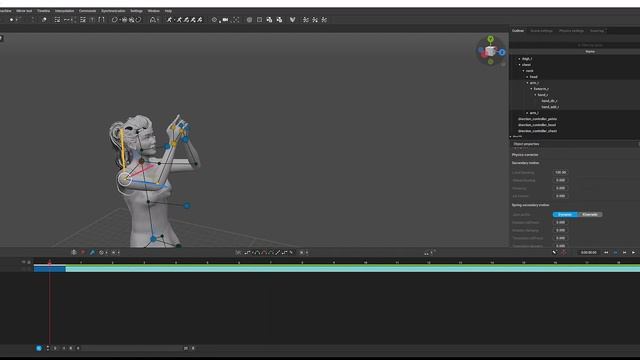
Task: Select direction_controller_chest in the outliner
Action: (537, 131)
